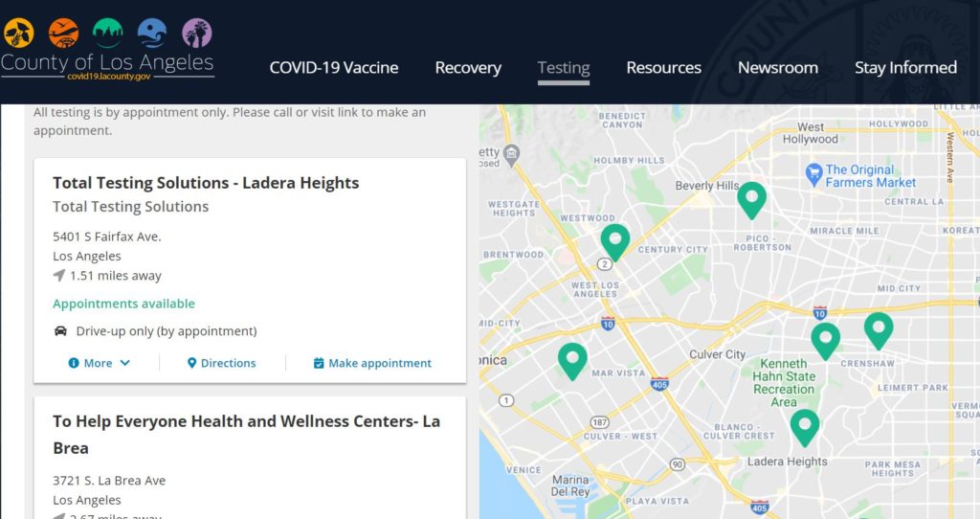The width and height of the screenshot is (980, 519).
Task: Click the purple trees county logo icon
Action: pos(197,34)
